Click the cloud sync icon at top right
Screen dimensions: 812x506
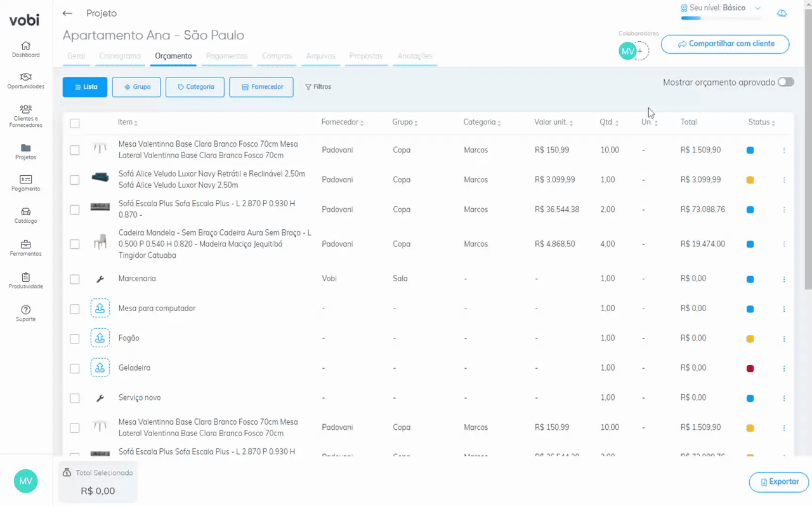[782, 13]
